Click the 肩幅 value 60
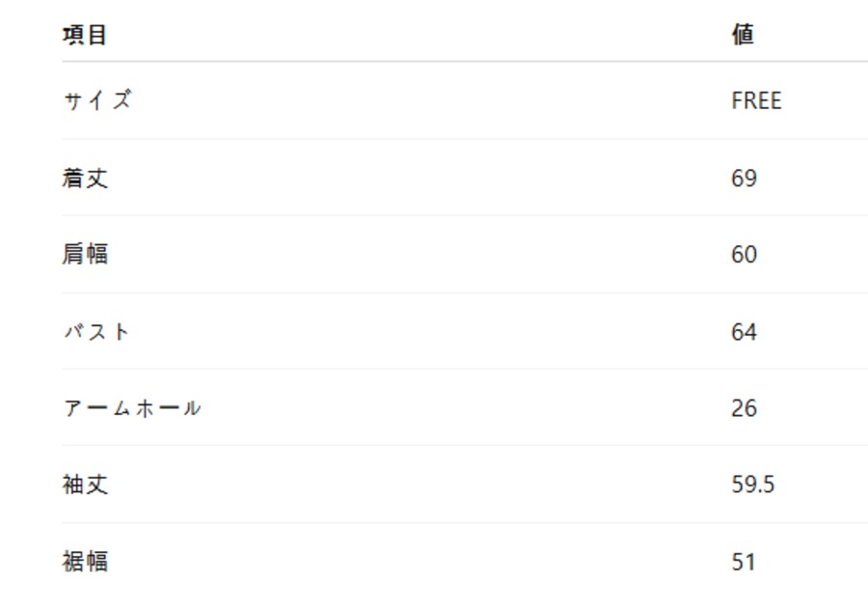This screenshot has width=868, height=609. [x=744, y=255]
